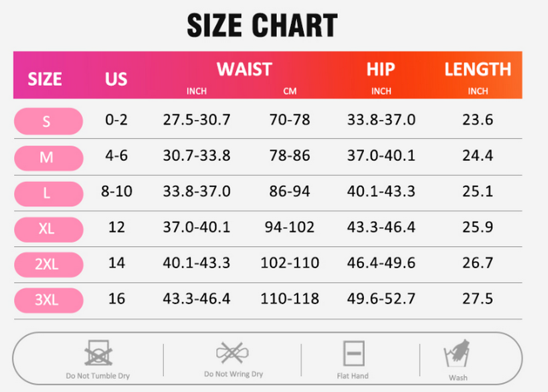Image resolution: width=548 pixels, height=392 pixels.
Task: Click the US column header
Action: 116,79
